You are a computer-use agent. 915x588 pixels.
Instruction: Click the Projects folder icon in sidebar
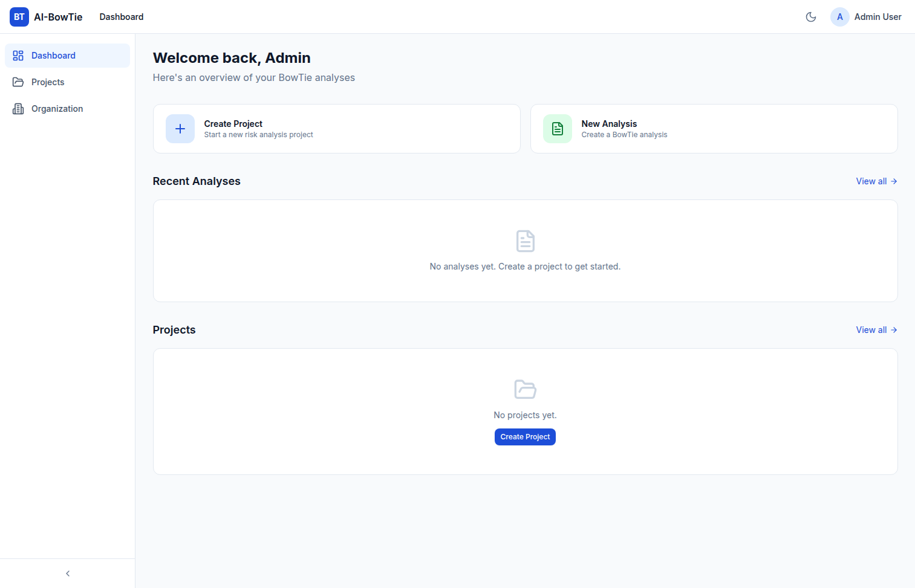click(x=18, y=82)
